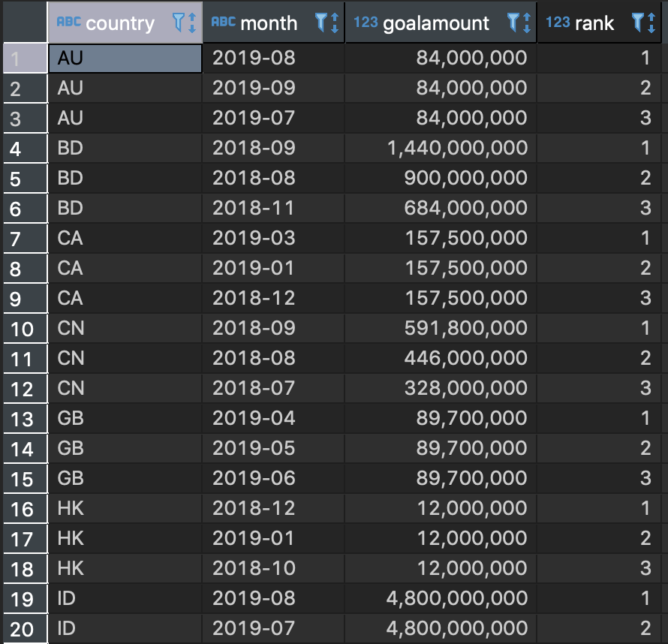The image size is (668, 644).
Task: Open filter icon in month column header
Action: 320,23
